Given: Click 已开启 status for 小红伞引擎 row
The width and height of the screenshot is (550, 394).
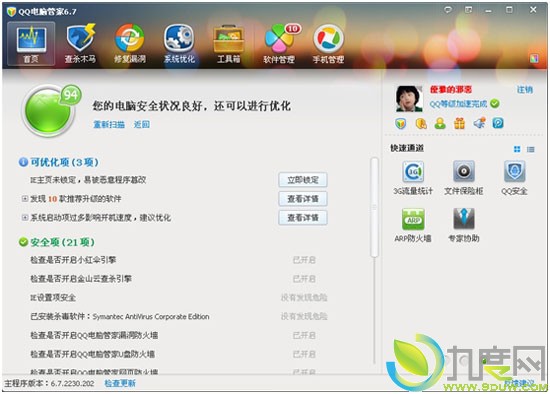Looking at the screenshot, I should pyautogui.click(x=304, y=260).
